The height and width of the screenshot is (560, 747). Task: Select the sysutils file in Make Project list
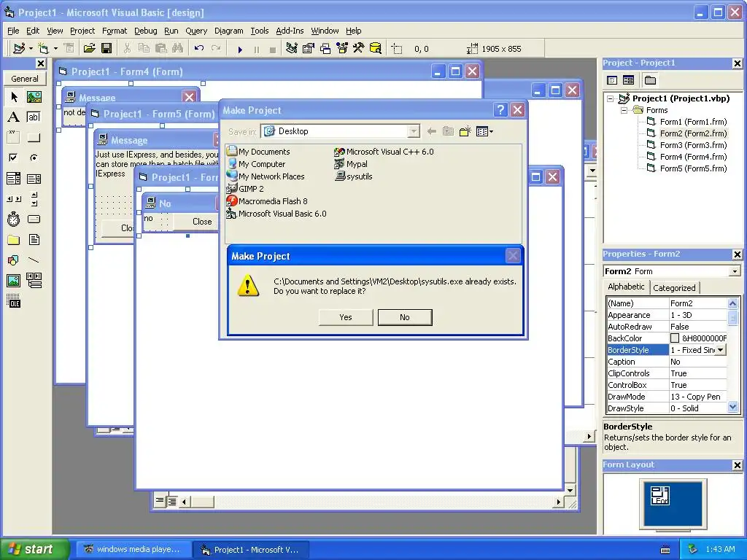coord(354,176)
